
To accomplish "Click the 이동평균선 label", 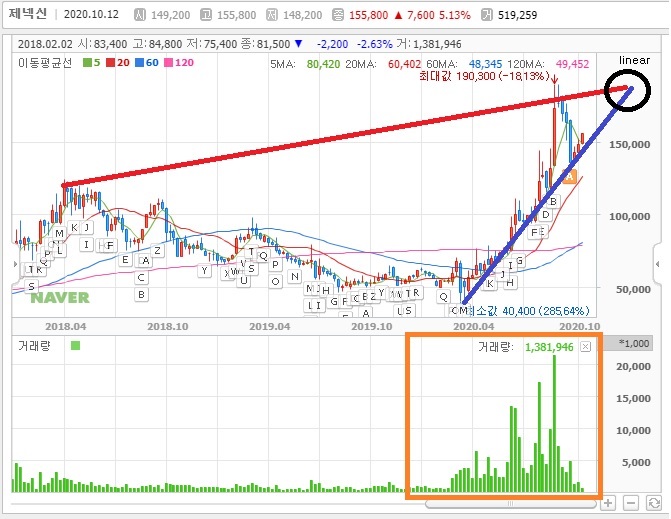I will [x=45, y=63].
